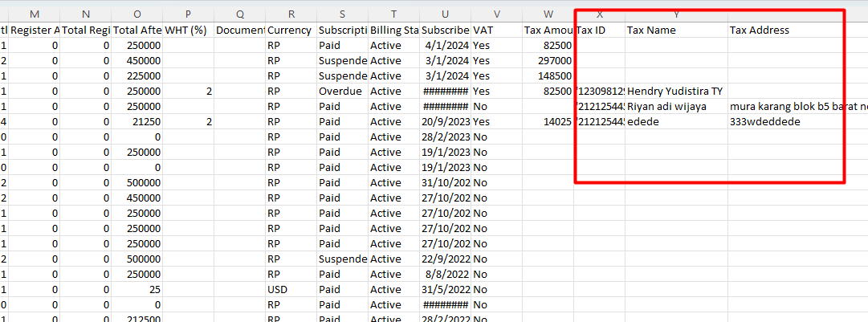Click cell containing Riyan adi wijaya
This screenshot has height=322, width=868.
pyautogui.click(x=676, y=106)
